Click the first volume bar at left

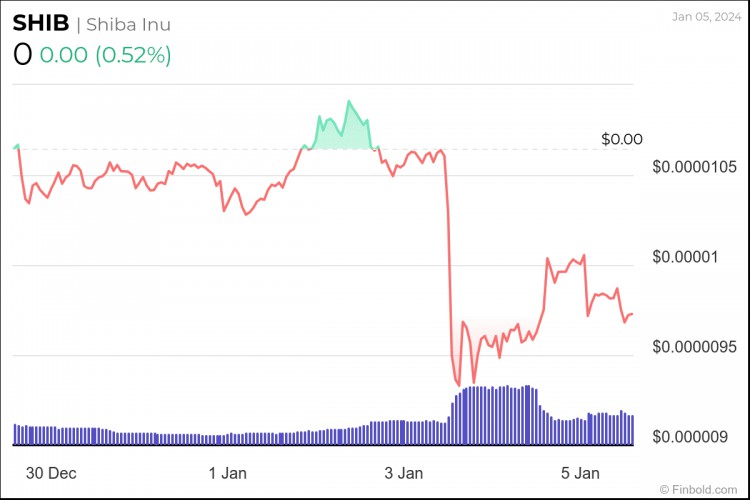click(x=15, y=434)
